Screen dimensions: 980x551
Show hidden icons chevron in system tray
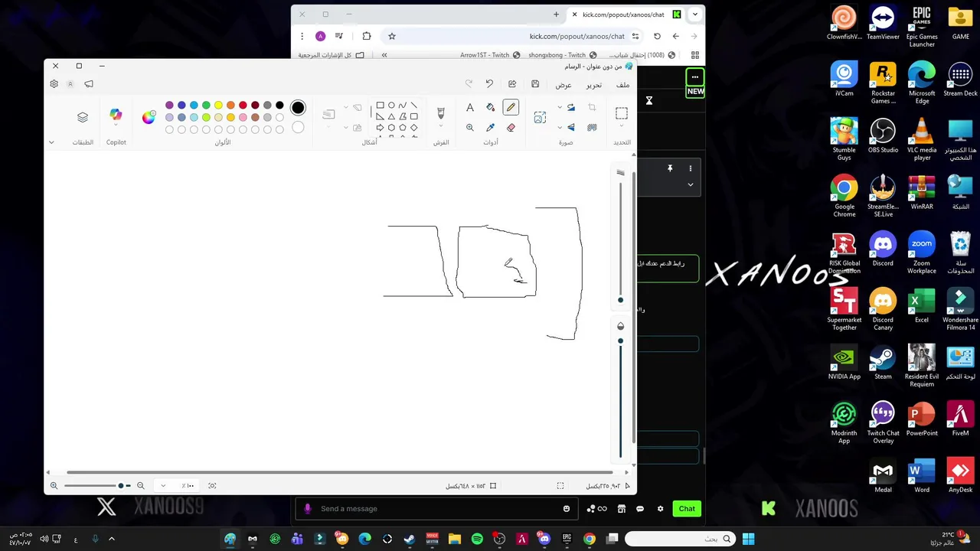(112, 539)
